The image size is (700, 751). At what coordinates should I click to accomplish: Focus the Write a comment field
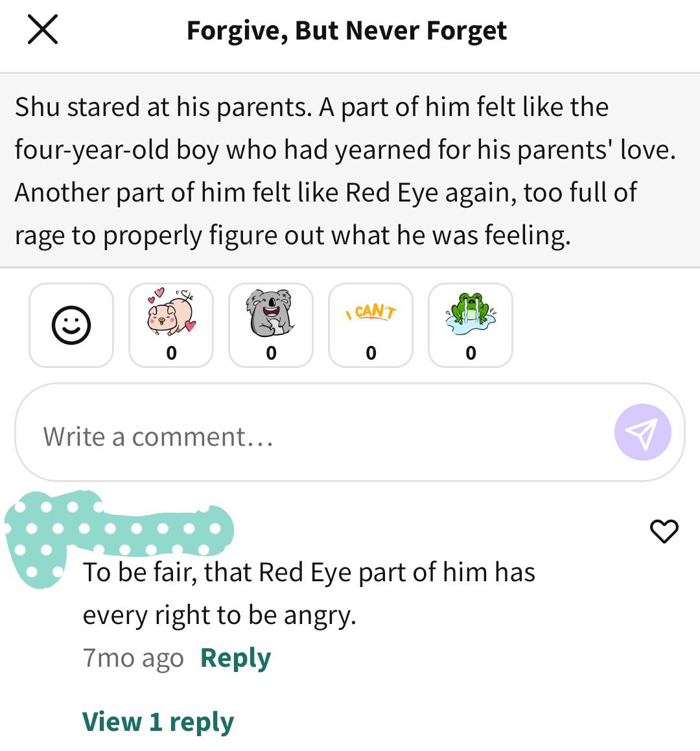[x=350, y=432]
